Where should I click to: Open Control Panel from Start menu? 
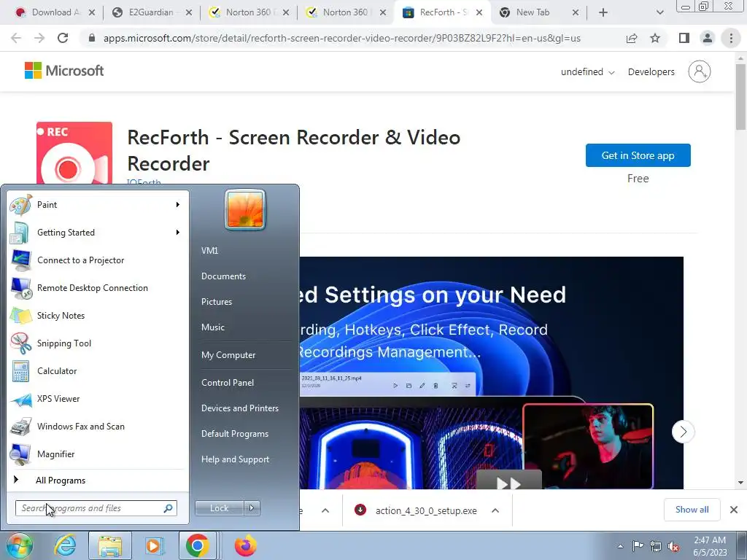tap(228, 383)
